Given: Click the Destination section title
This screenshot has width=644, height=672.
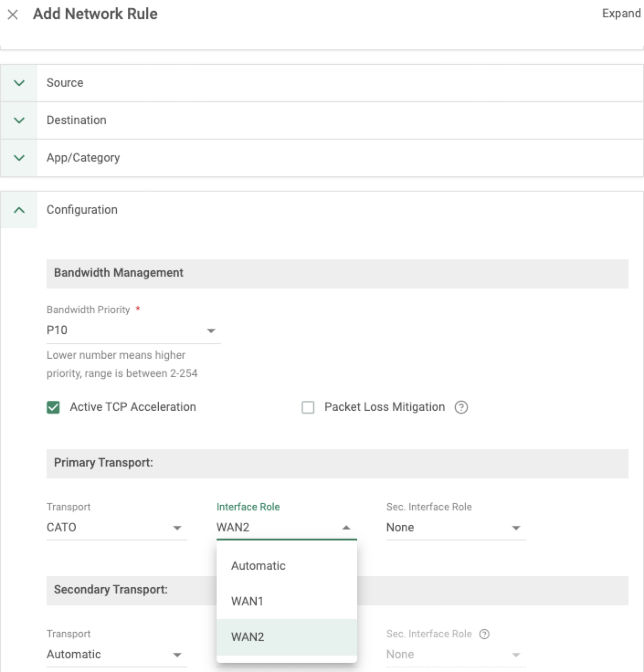Looking at the screenshot, I should 76,120.
